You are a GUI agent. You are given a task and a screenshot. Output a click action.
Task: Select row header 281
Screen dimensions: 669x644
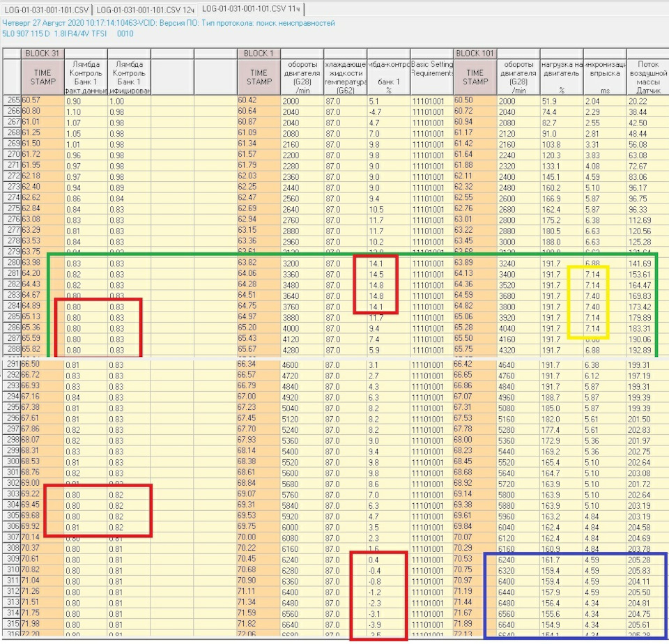pyautogui.click(x=12, y=274)
